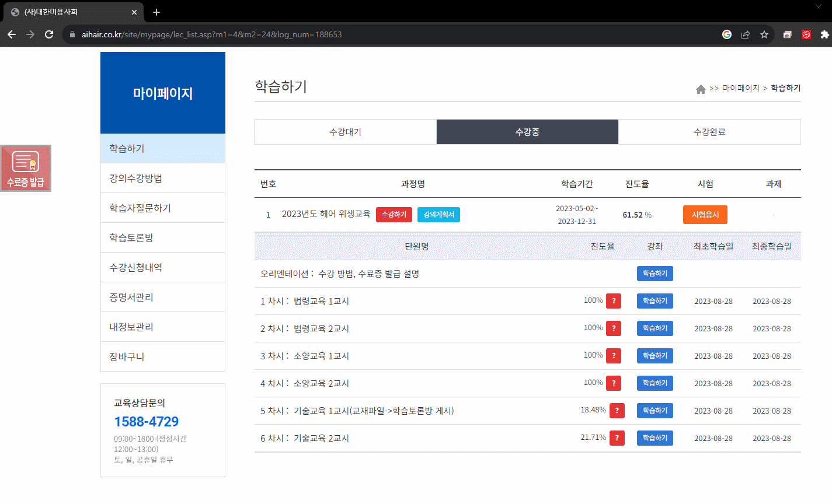832x504 pixels.
Task: Click the red 수강하기 button
Action: [x=394, y=215]
